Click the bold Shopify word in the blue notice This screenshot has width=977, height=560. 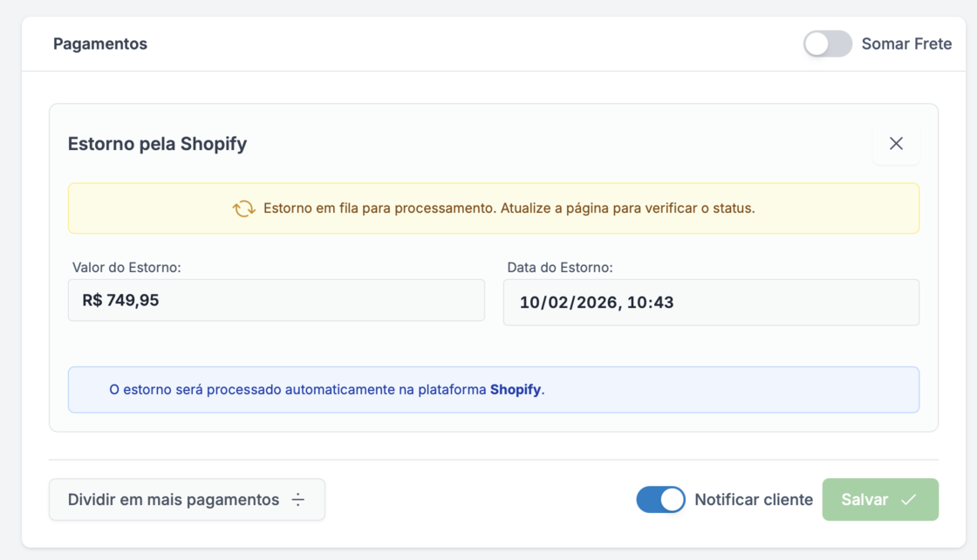515,390
